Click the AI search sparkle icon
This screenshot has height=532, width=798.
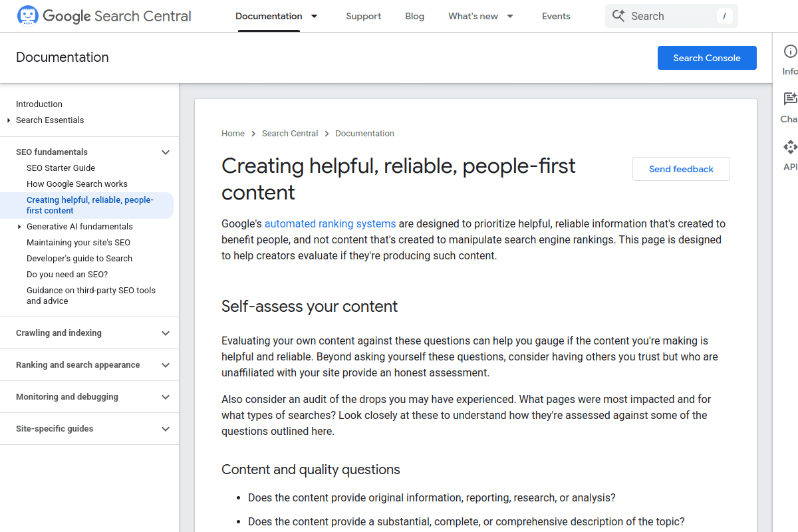(x=618, y=16)
